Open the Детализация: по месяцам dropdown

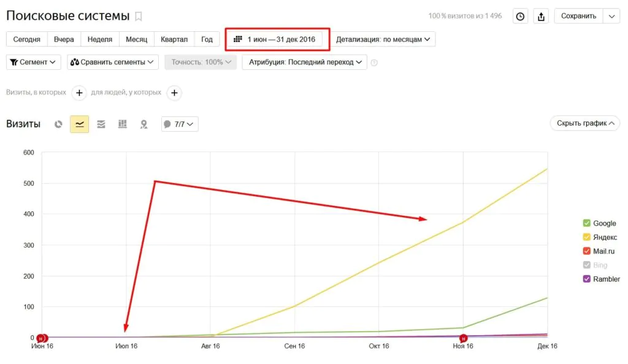(383, 39)
